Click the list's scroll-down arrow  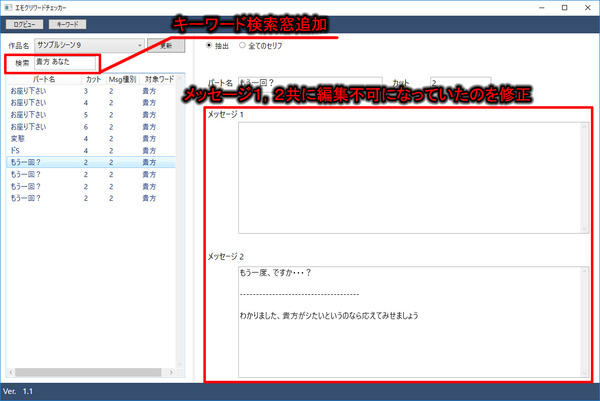pyautogui.click(x=180, y=364)
